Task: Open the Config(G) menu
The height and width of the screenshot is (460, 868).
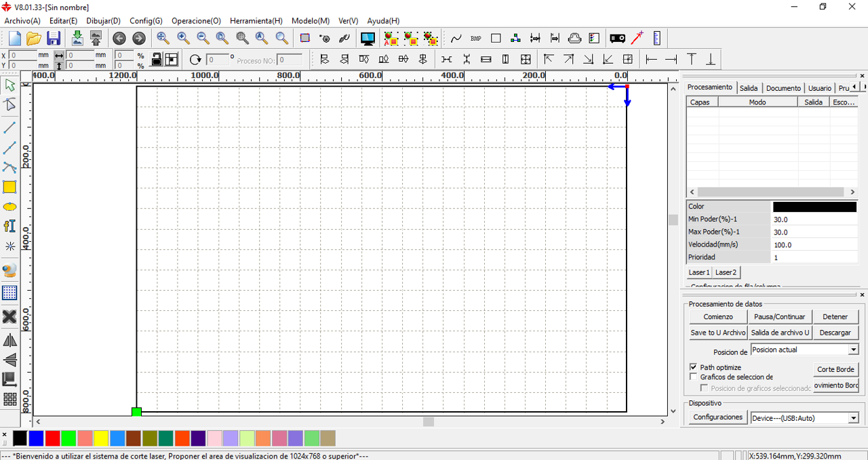Action: point(146,21)
